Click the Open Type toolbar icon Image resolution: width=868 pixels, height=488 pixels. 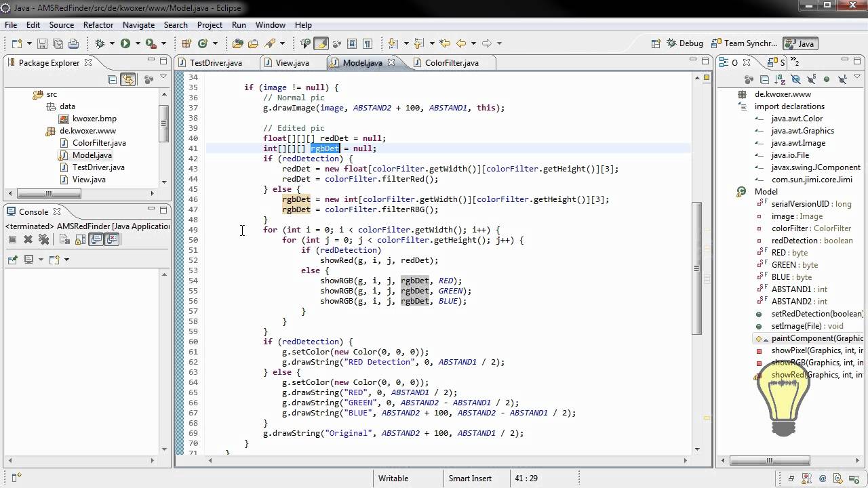point(237,43)
